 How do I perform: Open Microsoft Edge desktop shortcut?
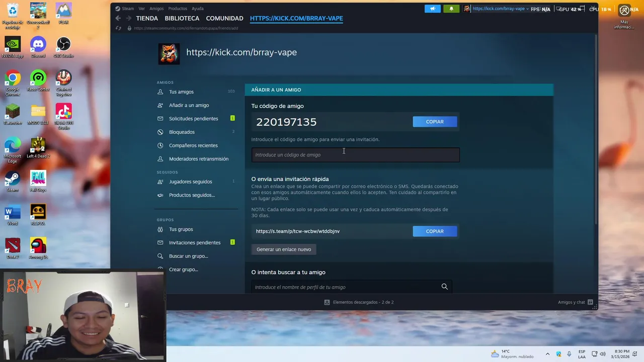[x=13, y=150]
